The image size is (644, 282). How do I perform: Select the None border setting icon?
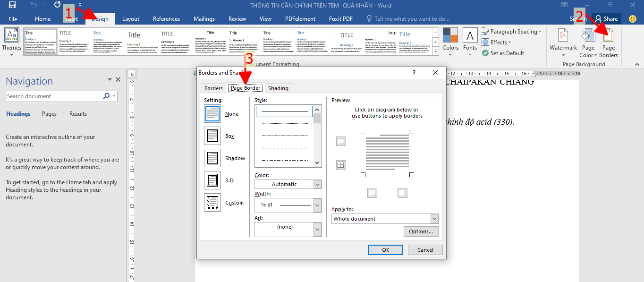coord(212,114)
